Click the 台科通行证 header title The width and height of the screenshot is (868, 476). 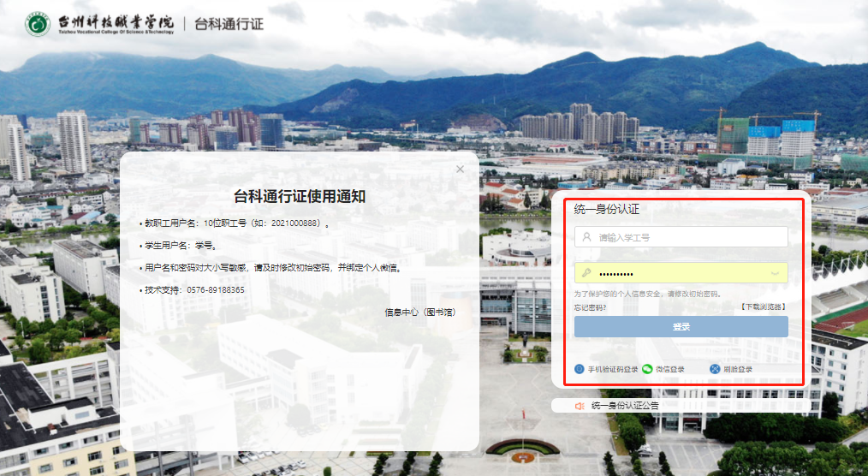click(x=229, y=24)
